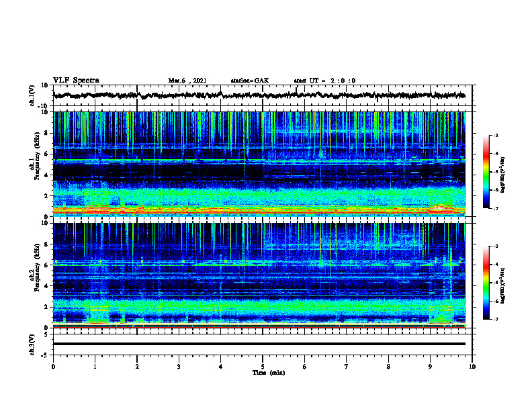Click the log(PSD) label next to ch.1 colorbar
This screenshot has width=532, height=411.
pyautogui.click(x=503, y=175)
